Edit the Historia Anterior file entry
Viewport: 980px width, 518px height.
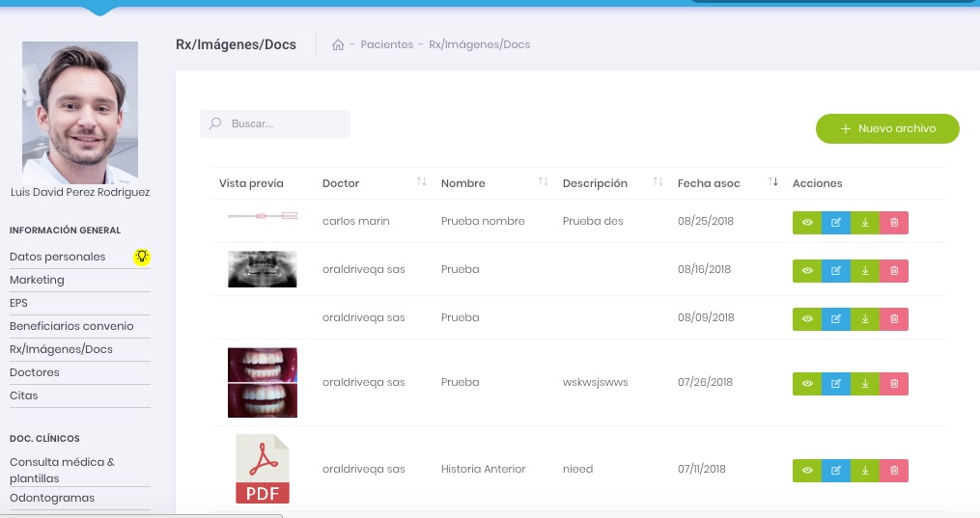(836, 471)
